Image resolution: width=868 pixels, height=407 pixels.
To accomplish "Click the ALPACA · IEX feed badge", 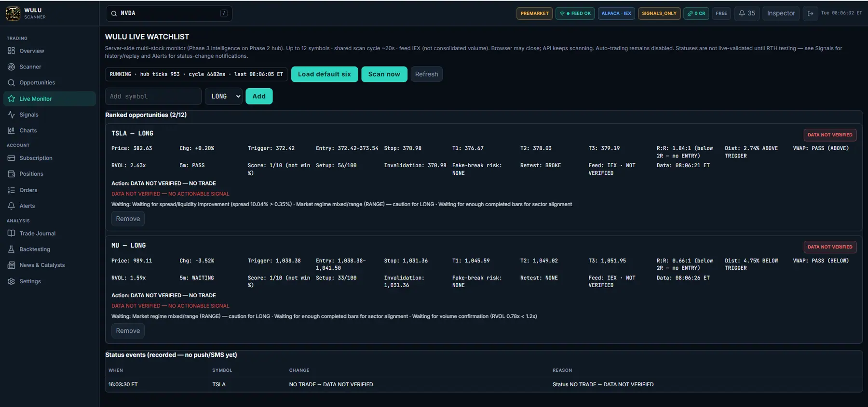I will [616, 13].
